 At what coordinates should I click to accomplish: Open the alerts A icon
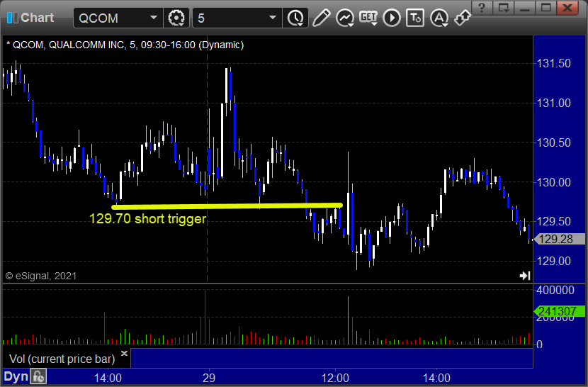(439, 18)
